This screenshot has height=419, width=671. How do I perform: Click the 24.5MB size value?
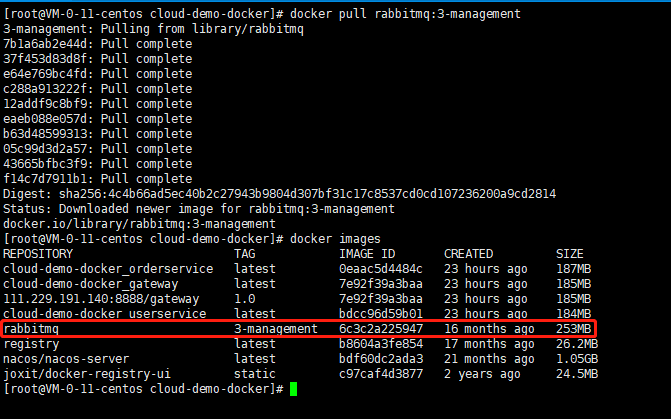tap(577, 374)
